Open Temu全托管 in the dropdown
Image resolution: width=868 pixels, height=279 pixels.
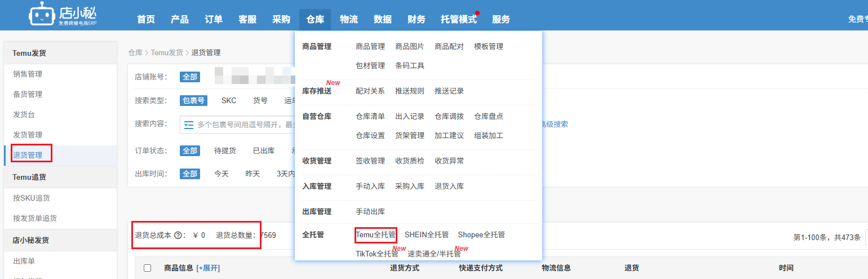(x=376, y=234)
